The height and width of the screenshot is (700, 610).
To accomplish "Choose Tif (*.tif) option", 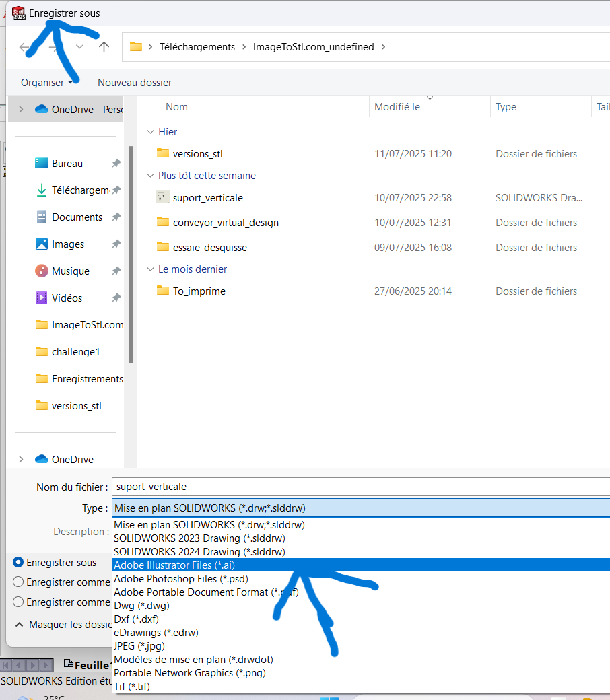I will pos(361,686).
